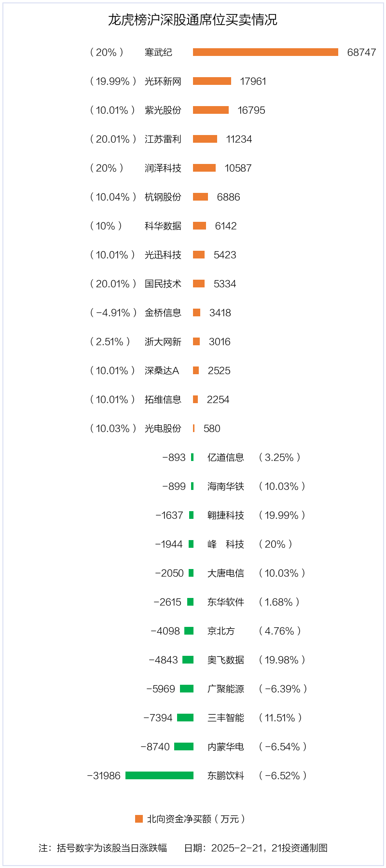The height and width of the screenshot is (868, 386).
Task: Select the orange bar for 寒武纪
Action: point(265,52)
